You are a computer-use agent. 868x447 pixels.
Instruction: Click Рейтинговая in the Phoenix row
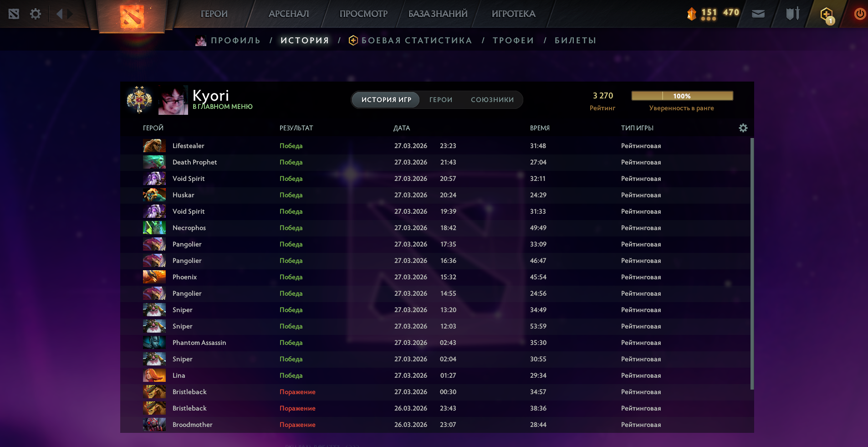[x=641, y=277]
